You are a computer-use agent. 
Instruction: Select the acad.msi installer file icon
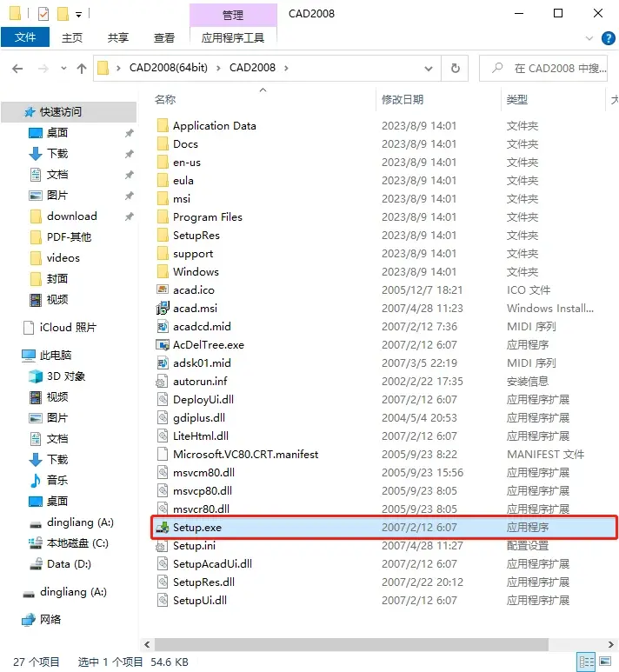tap(163, 308)
